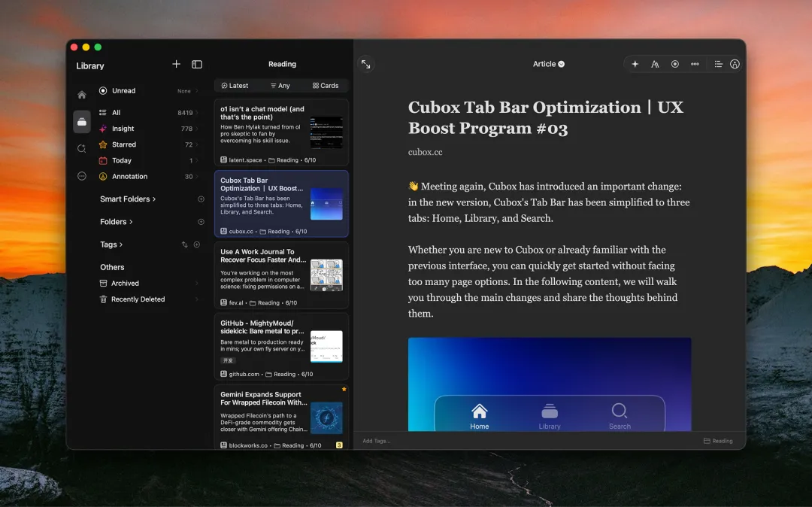Expand Folders section
812x507 pixels.
pyautogui.click(x=116, y=222)
